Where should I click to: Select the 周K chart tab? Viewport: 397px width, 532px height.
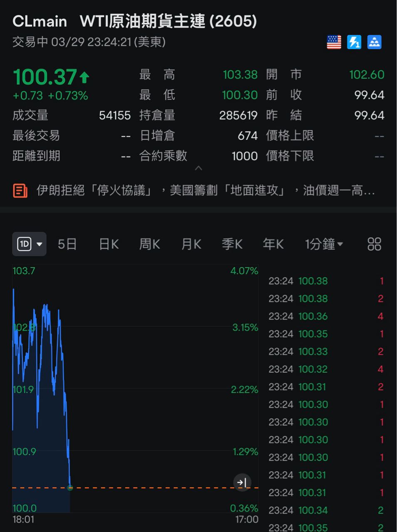pyautogui.click(x=149, y=244)
